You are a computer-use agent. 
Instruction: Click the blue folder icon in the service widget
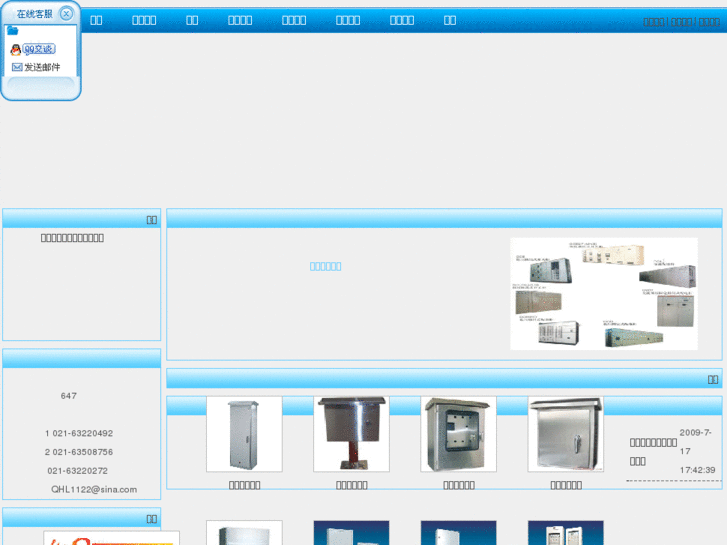pyautogui.click(x=13, y=31)
